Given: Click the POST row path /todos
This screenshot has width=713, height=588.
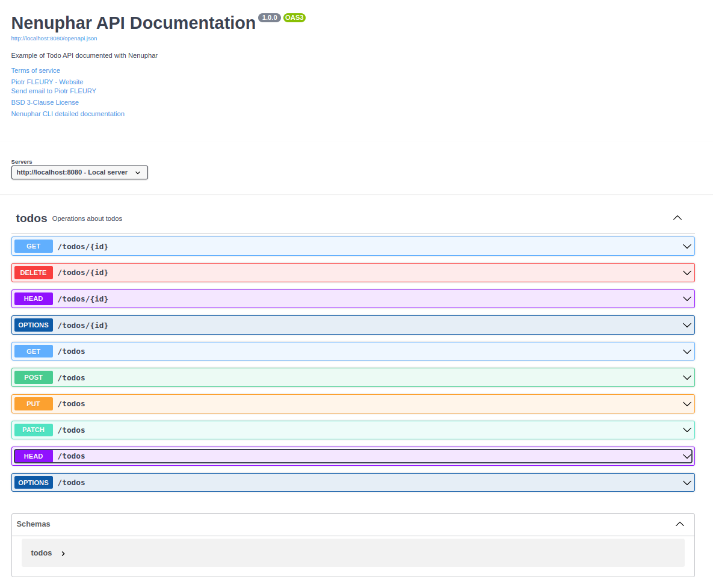Looking at the screenshot, I should (x=72, y=378).
